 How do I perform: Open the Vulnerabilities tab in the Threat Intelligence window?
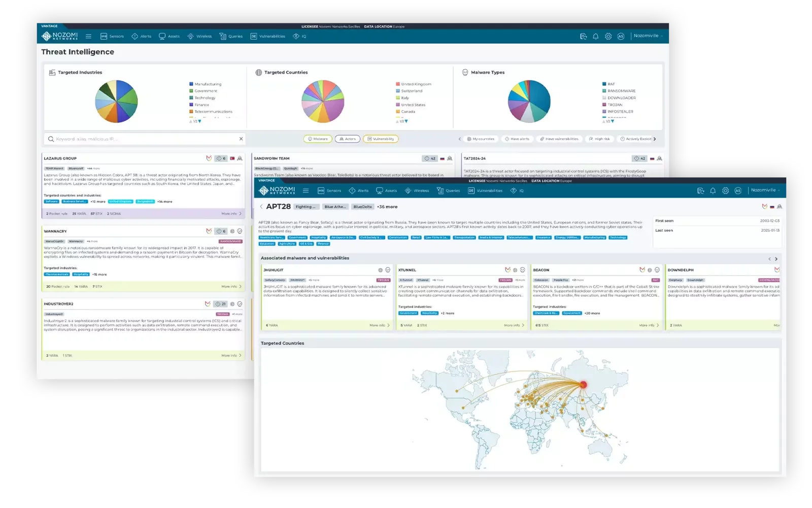(268, 36)
